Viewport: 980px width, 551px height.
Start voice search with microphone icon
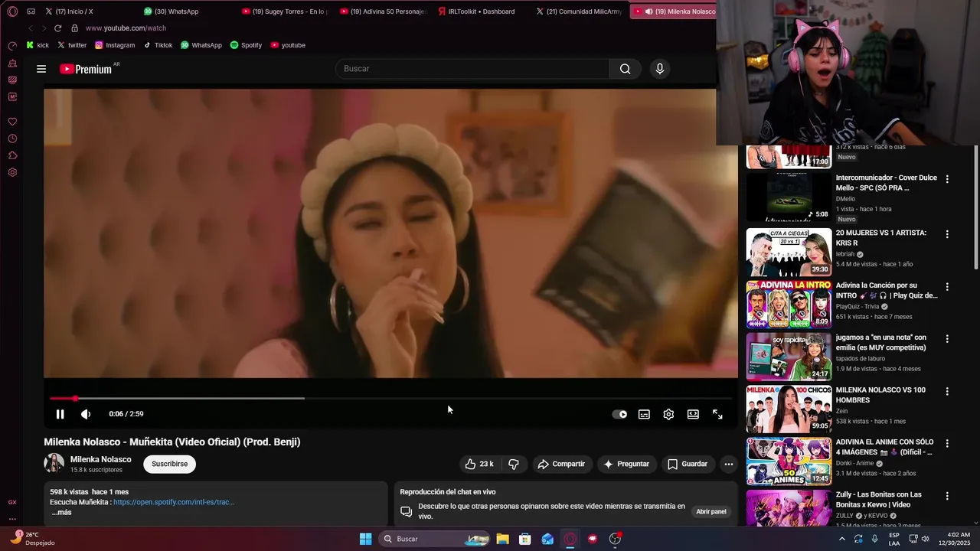pyautogui.click(x=660, y=69)
